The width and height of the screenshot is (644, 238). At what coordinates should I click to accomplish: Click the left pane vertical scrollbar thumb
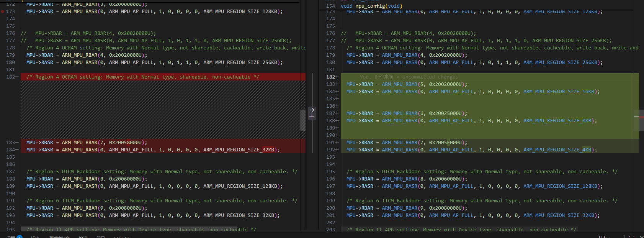pyautogui.click(x=303, y=120)
